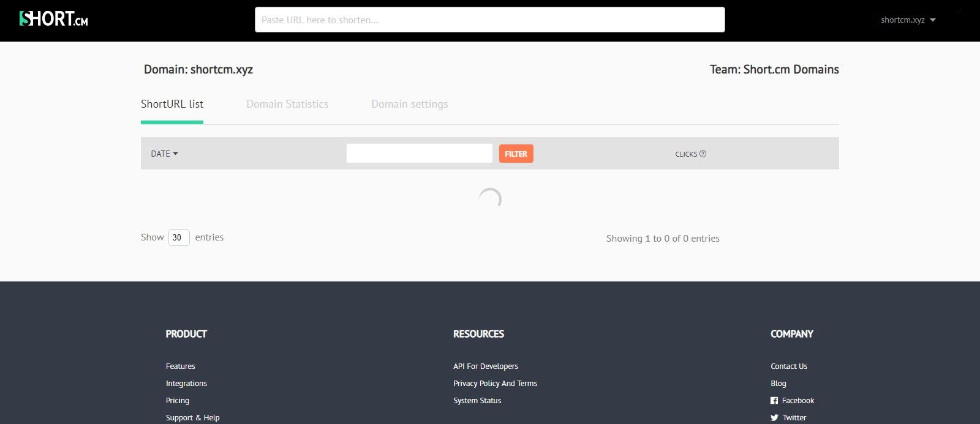Go to the Pricing page link
This screenshot has width=980, height=424.
click(x=178, y=401)
